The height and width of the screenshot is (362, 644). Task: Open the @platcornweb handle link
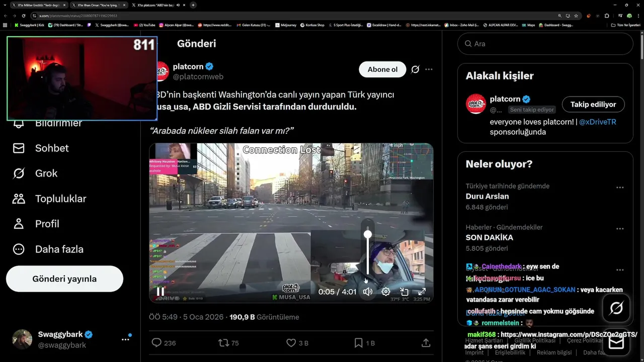click(x=198, y=76)
